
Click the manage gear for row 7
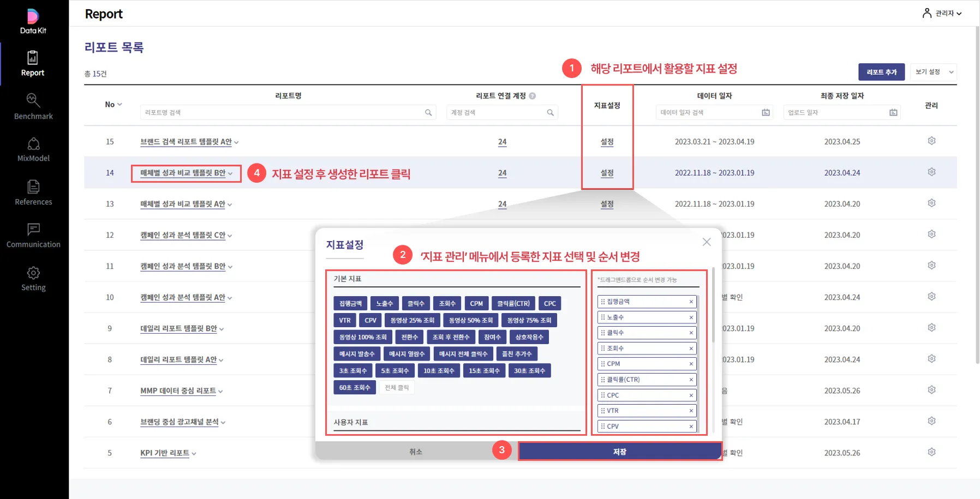point(931,390)
